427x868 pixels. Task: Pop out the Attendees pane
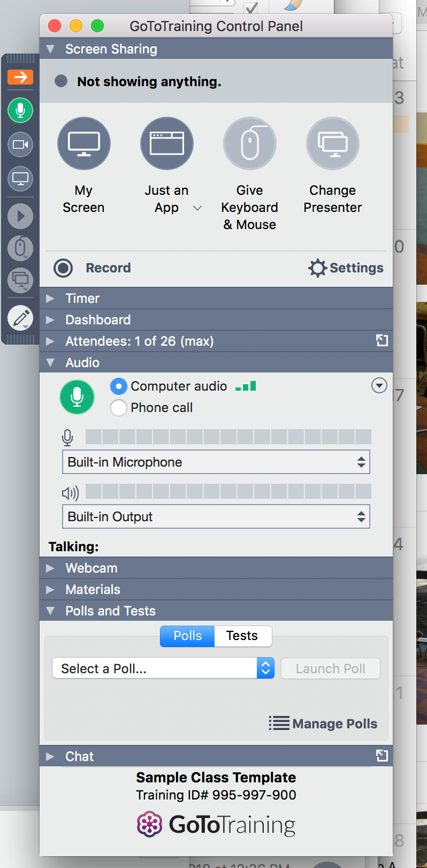(x=382, y=341)
